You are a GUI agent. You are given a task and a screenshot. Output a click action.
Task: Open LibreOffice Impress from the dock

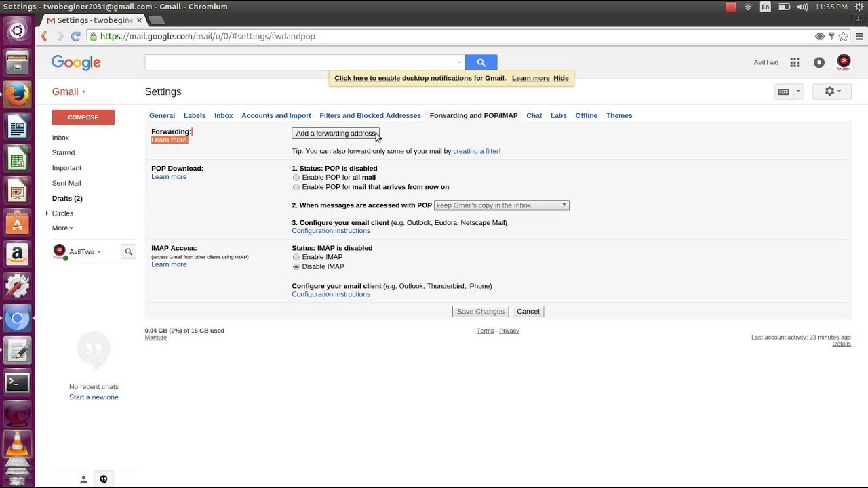click(17, 192)
